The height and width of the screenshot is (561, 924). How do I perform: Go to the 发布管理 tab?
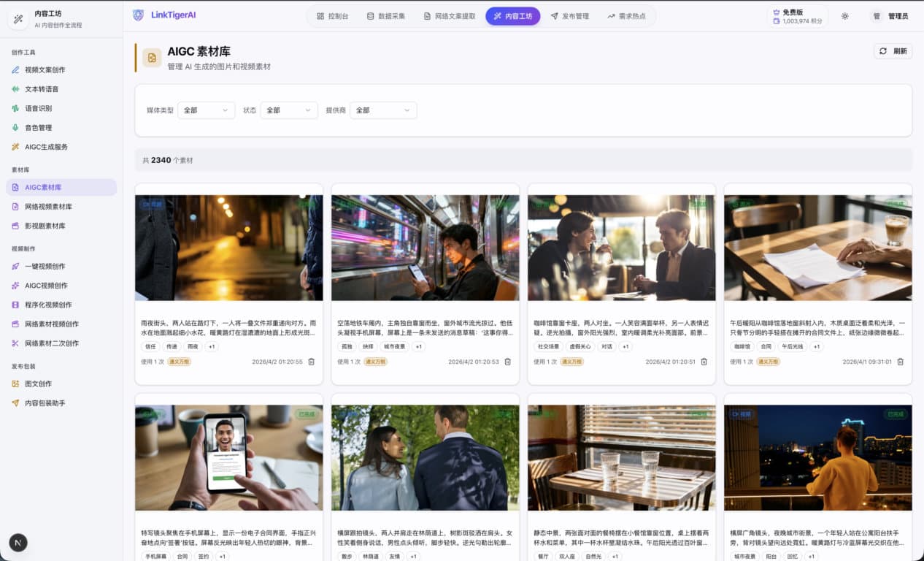pos(569,16)
